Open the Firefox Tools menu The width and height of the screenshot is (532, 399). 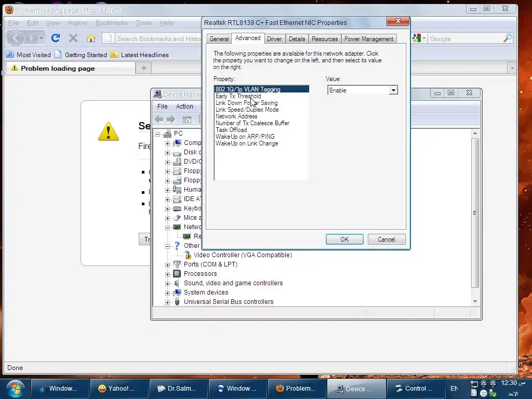tap(144, 23)
